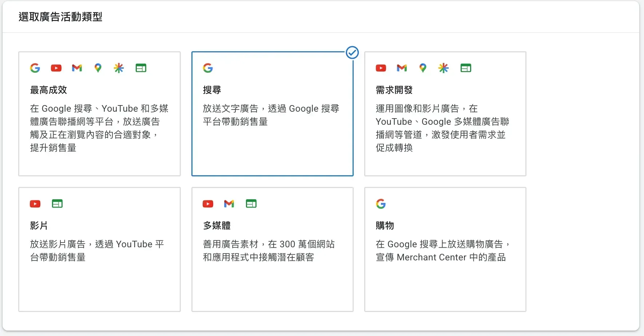Viewport: 644px width, 336px height.
Task: Click Maps pin icon in 最高成效 card
Action: [x=98, y=68]
